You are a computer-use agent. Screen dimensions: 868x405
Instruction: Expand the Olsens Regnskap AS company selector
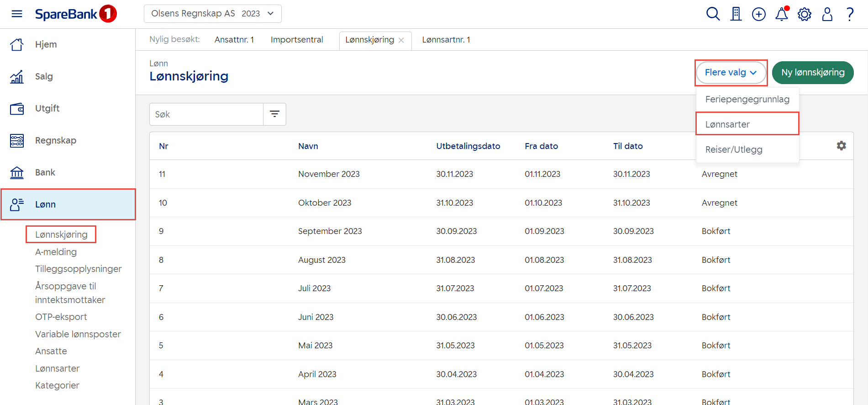click(x=212, y=14)
